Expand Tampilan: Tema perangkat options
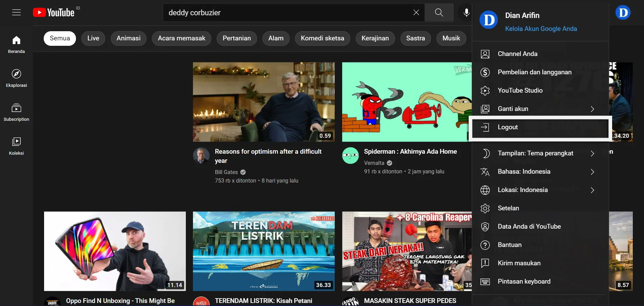The width and height of the screenshot is (644, 306). [535, 153]
